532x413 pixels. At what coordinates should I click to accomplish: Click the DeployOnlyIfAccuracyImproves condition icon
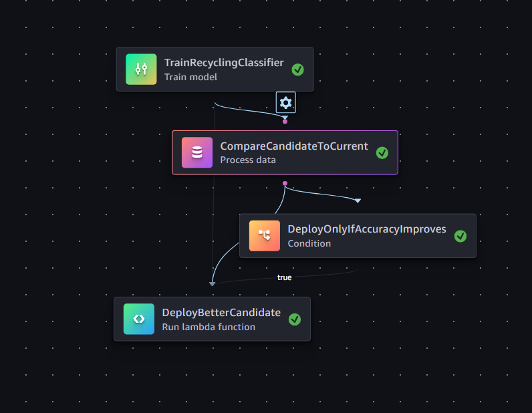pyautogui.click(x=265, y=235)
